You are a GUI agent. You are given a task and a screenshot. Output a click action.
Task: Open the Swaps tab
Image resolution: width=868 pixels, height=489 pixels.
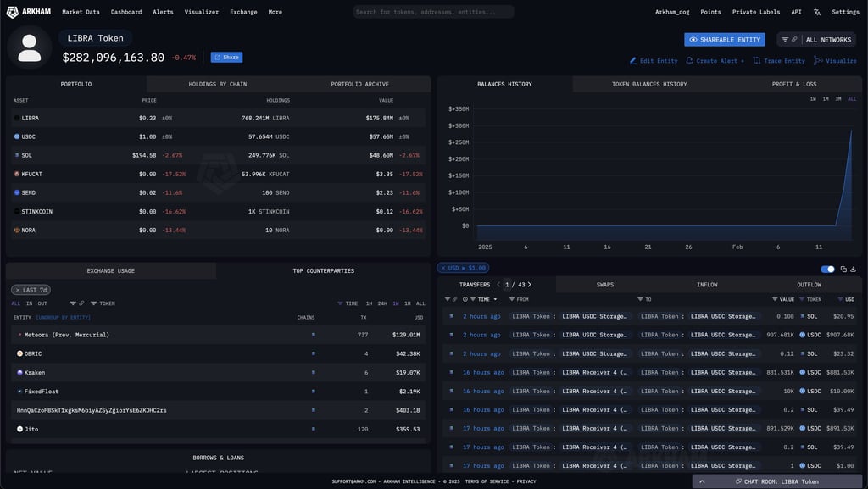[605, 285]
